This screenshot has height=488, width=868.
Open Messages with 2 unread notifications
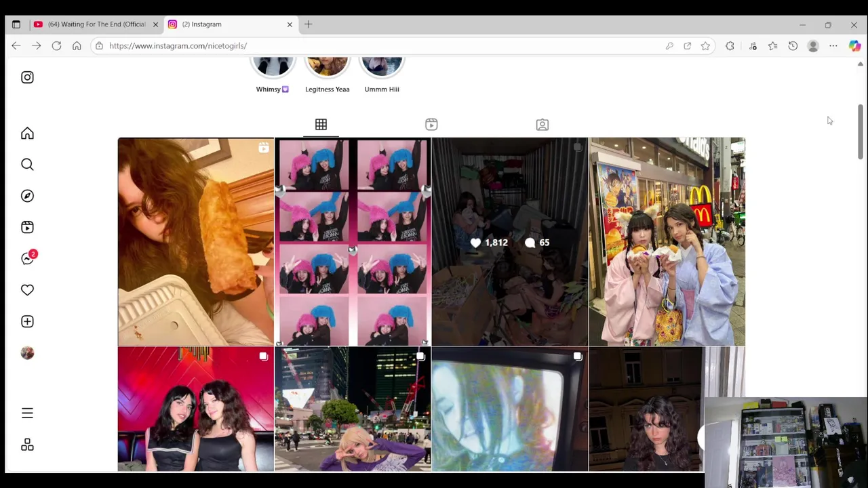click(x=28, y=258)
